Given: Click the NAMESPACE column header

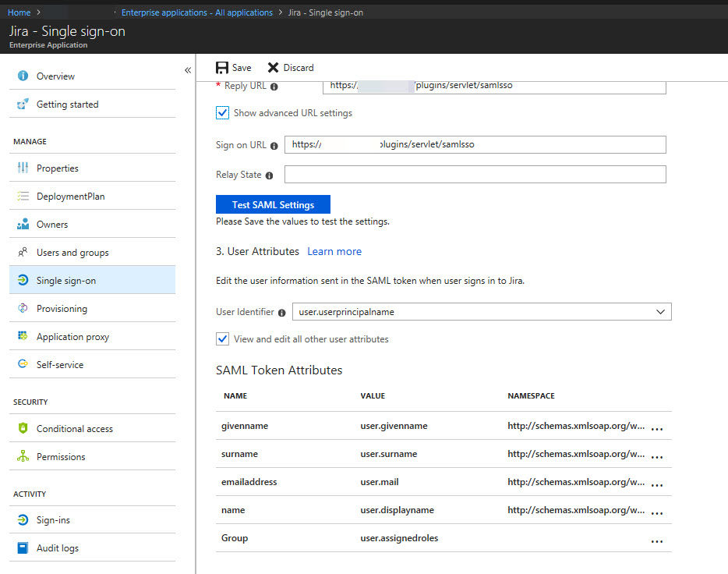Looking at the screenshot, I should point(531,395).
